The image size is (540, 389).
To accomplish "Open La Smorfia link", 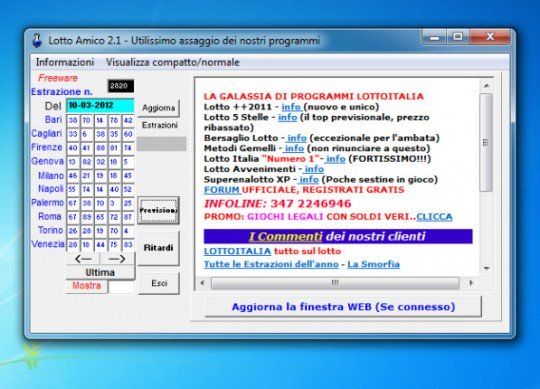I will point(373,264).
